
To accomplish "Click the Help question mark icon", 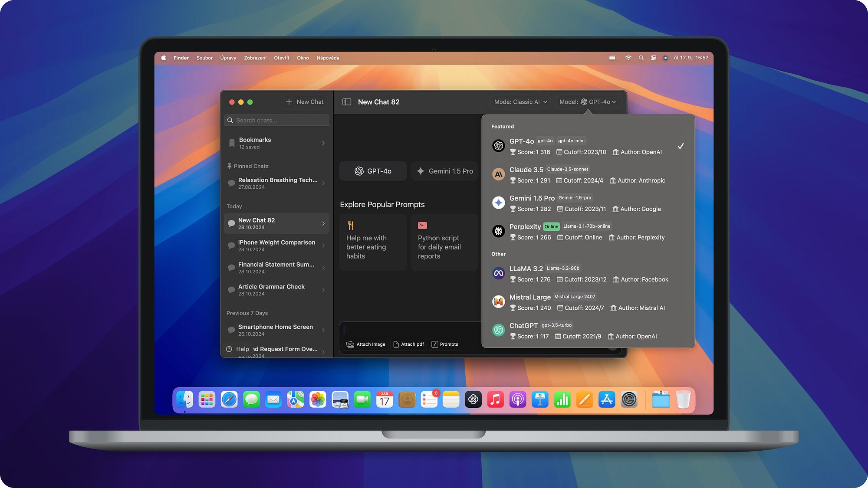I will (x=229, y=349).
